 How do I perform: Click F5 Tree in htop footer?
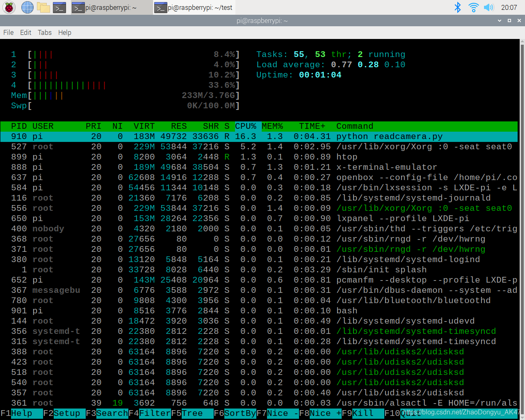point(192,413)
